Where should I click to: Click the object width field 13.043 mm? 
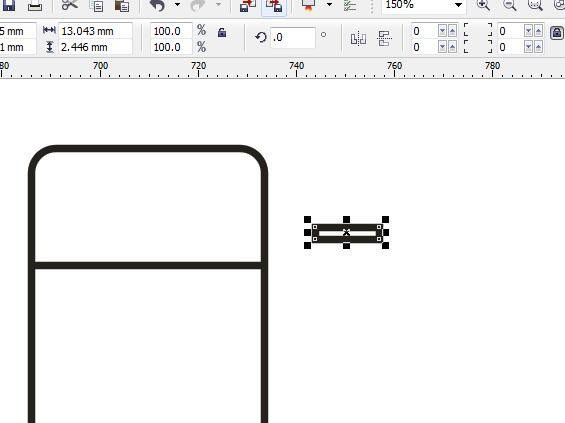click(x=95, y=31)
